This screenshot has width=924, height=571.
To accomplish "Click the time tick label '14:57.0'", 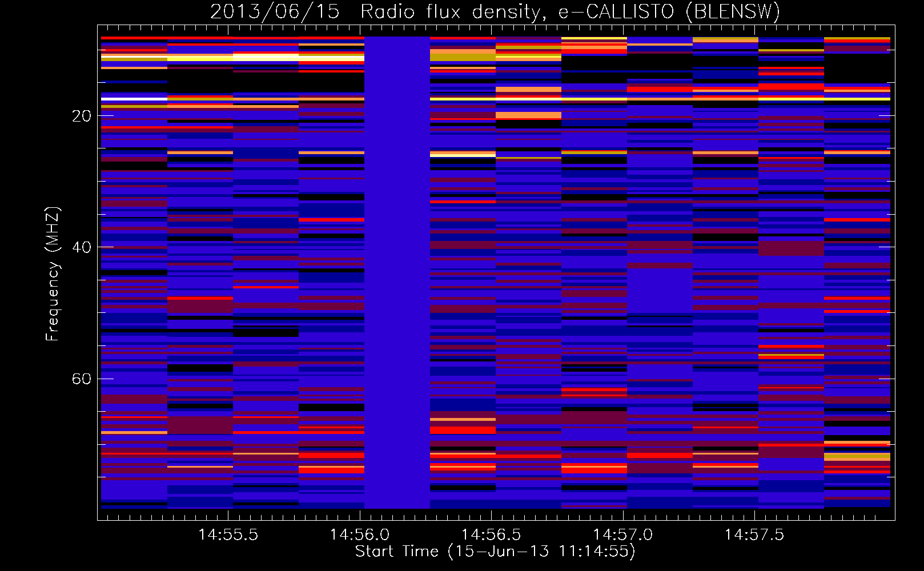I will pos(623,535).
